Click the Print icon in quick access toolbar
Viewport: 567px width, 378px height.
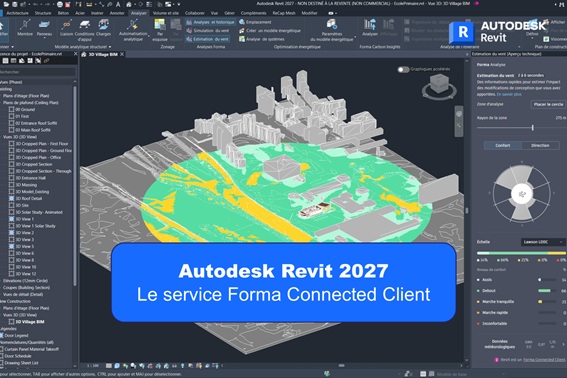point(60,4)
